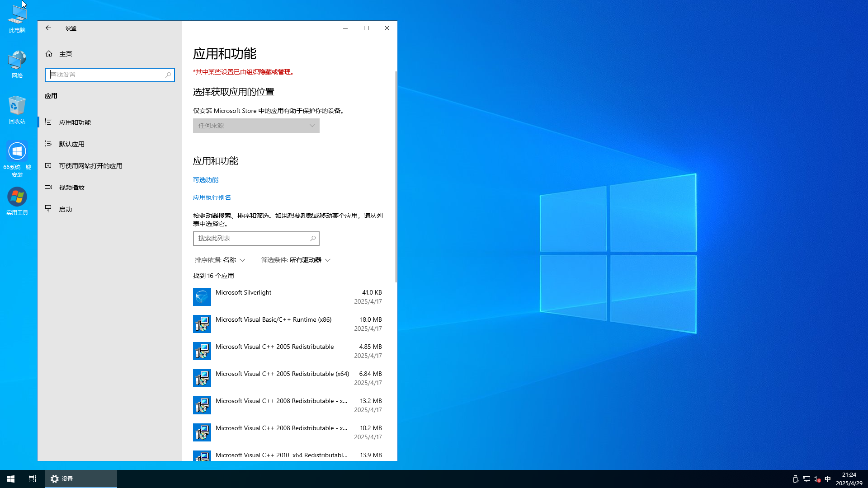Open the taskbar clock showing 21:24
The height and width of the screenshot is (488, 868).
tap(849, 479)
